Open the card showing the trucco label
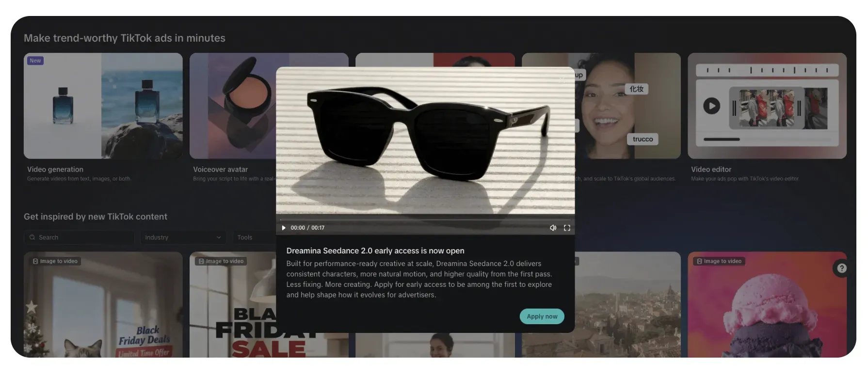 click(628, 106)
